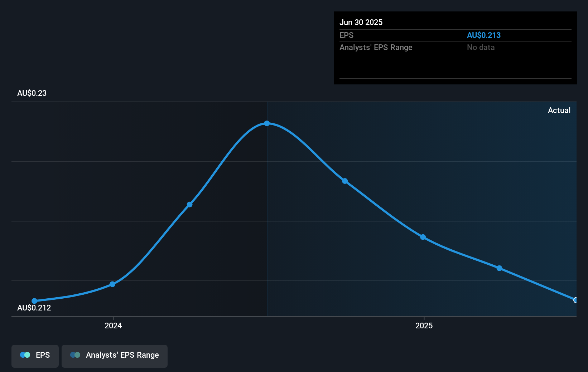Click the No data text in tooltip

[481, 47]
